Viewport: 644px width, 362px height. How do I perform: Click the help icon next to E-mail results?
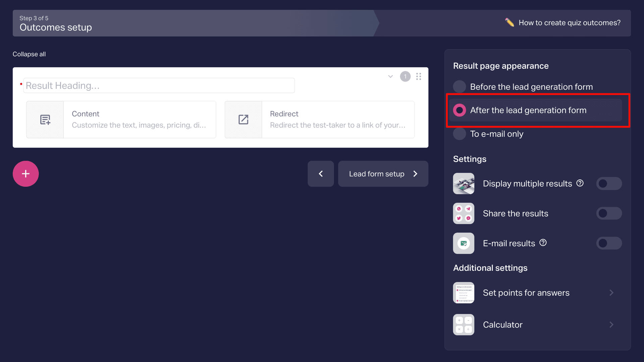click(543, 243)
